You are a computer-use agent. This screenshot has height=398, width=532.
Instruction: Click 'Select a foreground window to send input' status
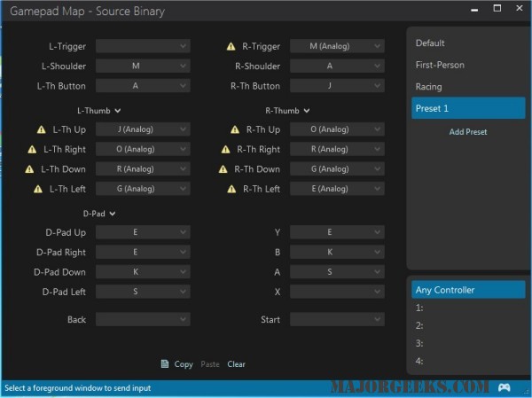tap(78, 388)
